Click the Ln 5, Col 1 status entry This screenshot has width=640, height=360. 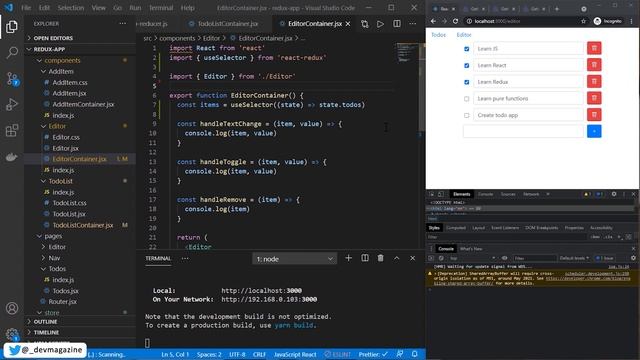(x=175, y=354)
